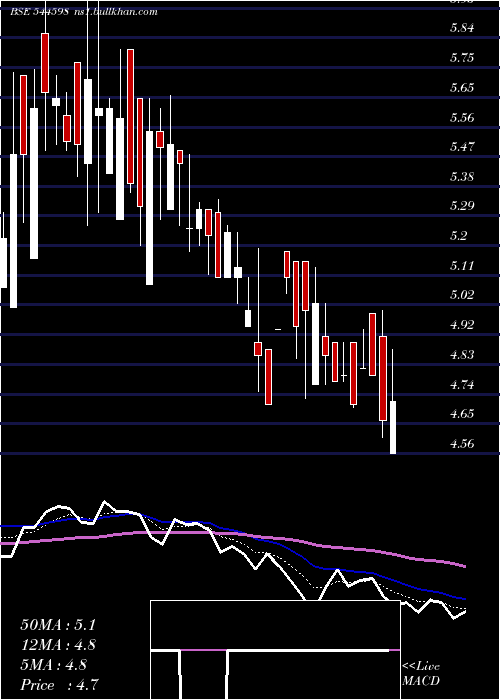
Task: Click the 4.74 price axis label
Action: coord(462,385)
